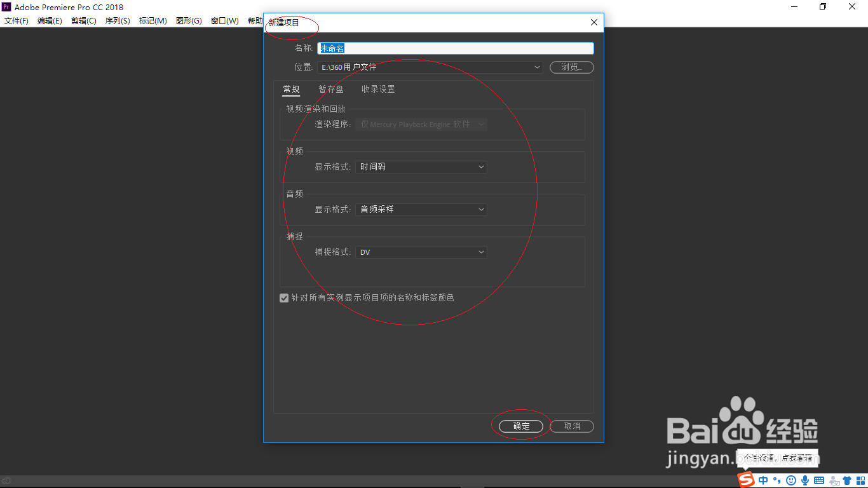
Task: Open the 窗口(W) menu
Action: click(224, 20)
